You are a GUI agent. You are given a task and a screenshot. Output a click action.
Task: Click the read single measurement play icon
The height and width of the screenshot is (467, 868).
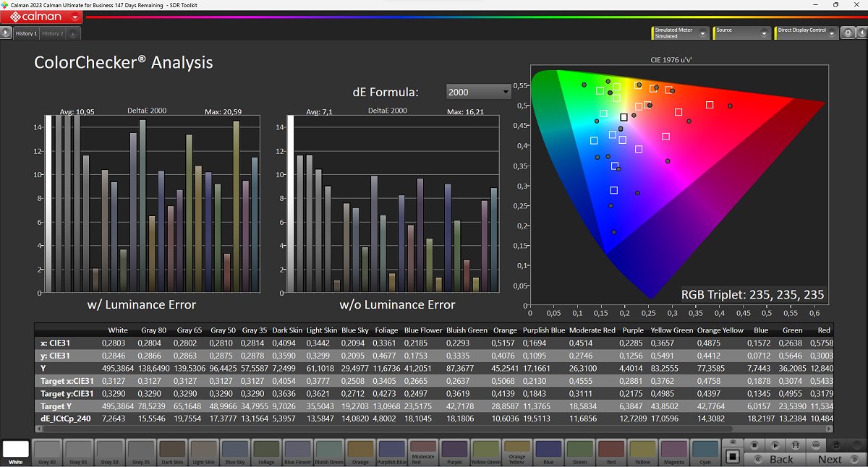[775, 445]
